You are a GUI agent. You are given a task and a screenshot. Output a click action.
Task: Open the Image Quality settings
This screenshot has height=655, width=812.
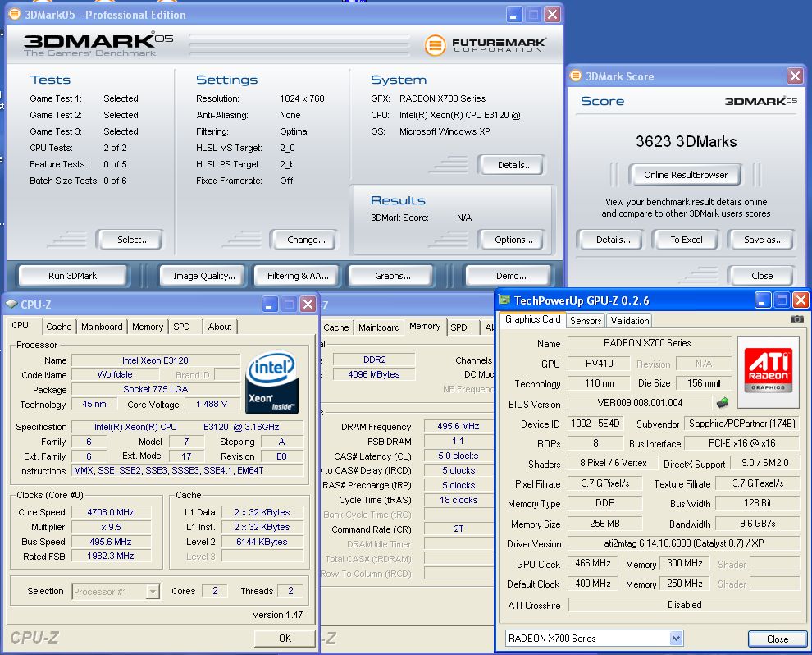point(204,276)
